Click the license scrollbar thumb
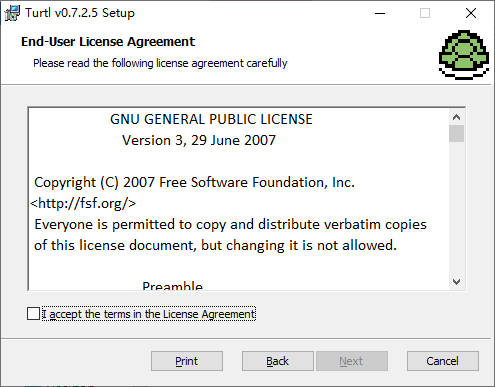 pyautogui.click(x=456, y=133)
